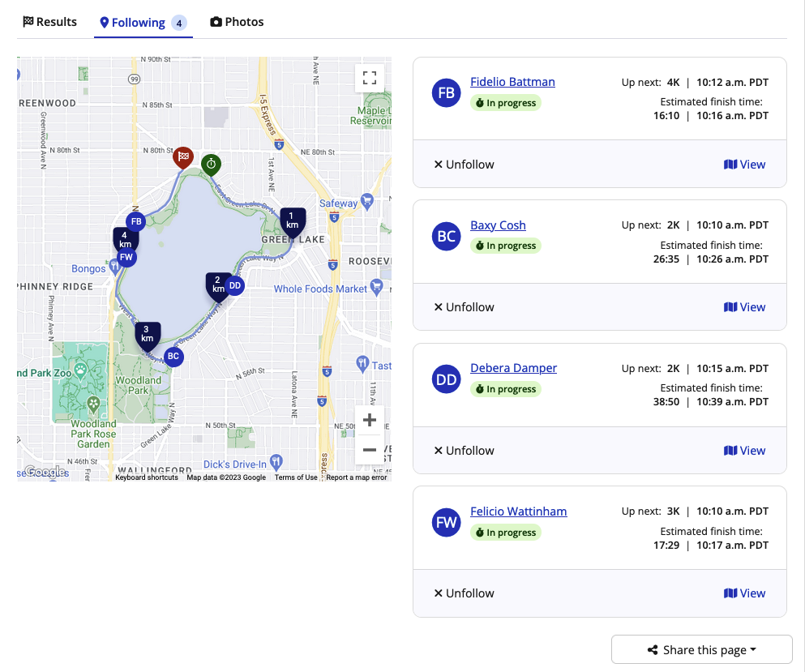Click the green stopwatch start marker

coord(211,164)
